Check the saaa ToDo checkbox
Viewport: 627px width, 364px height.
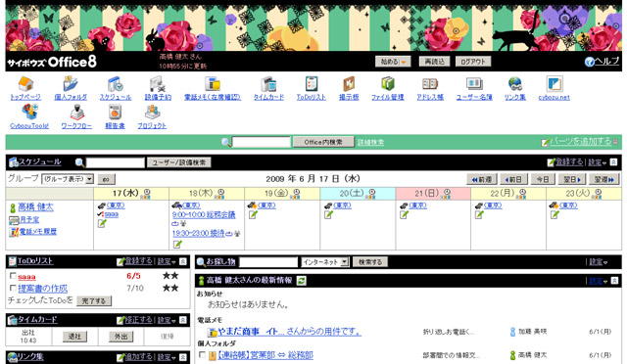tap(13, 276)
